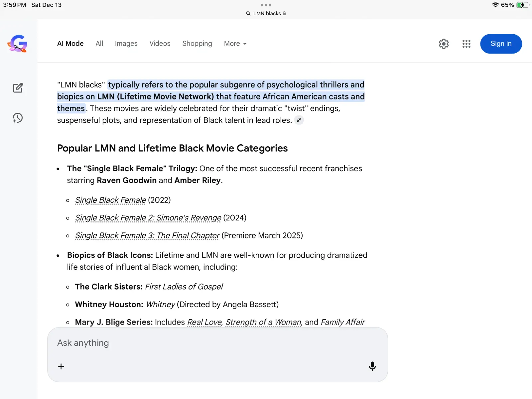532x399 pixels.
Task: Open the settings gear icon
Action: pos(444,44)
